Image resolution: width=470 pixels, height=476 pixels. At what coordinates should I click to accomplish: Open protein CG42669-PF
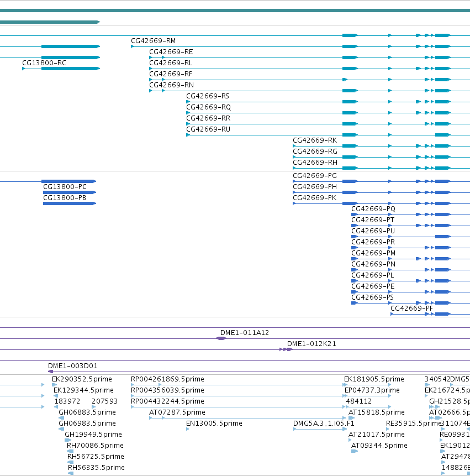coord(412,308)
